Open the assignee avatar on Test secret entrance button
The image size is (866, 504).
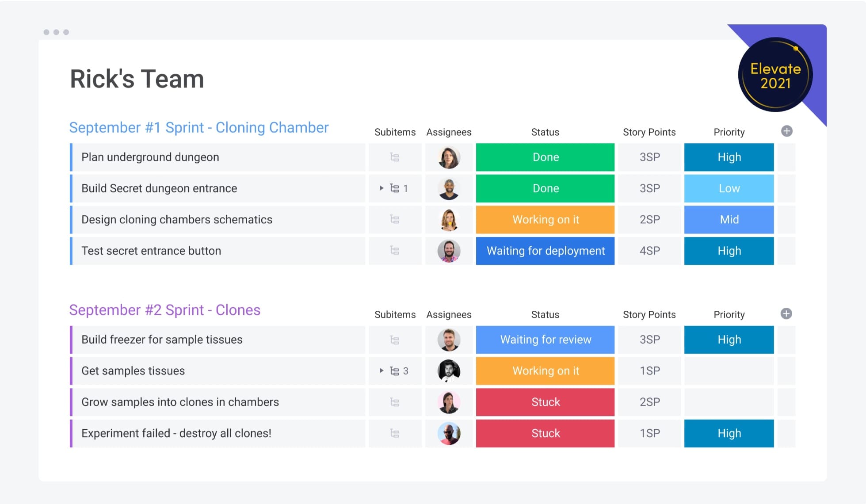(448, 251)
